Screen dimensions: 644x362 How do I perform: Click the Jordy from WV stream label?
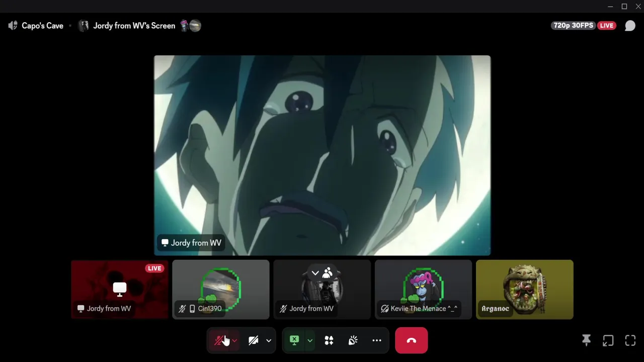tap(191, 243)
